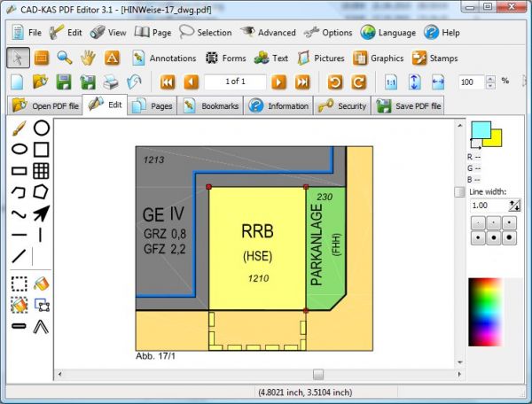The image size is (532, 404).
Task: Select the largest line dot size
Action: click(508, 237)
